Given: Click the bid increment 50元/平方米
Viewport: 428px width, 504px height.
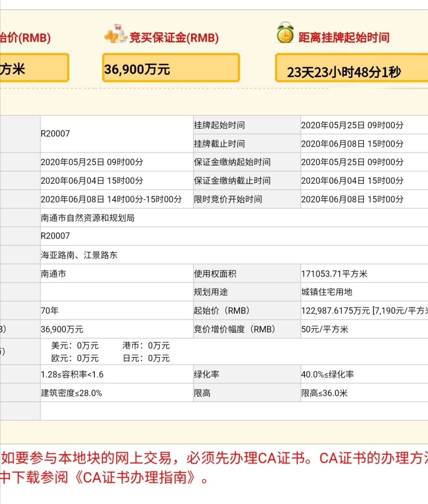Looking at the screenshot, I should [x=325, y=329].
